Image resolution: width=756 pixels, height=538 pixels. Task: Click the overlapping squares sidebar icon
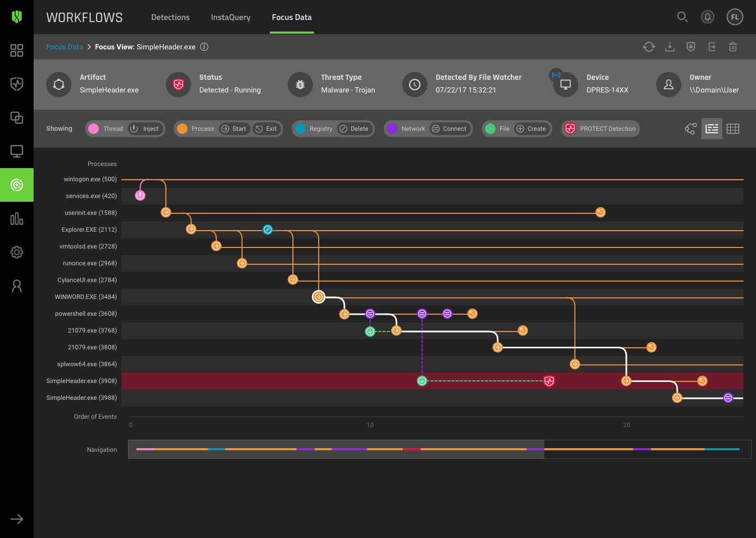click(17, 118)
